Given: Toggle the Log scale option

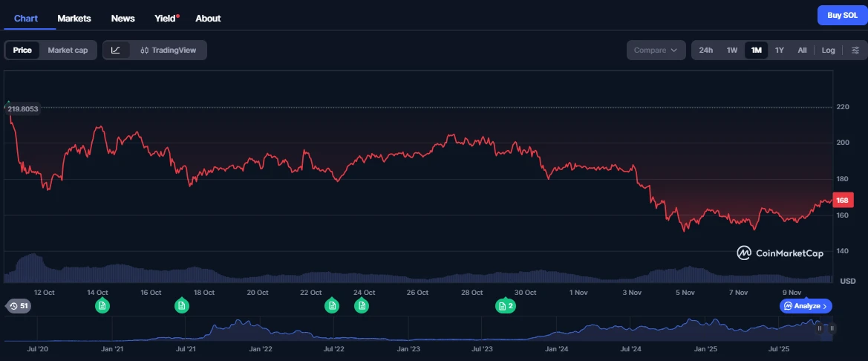Looking at the screenshot, I should click(x=828, y=50).
